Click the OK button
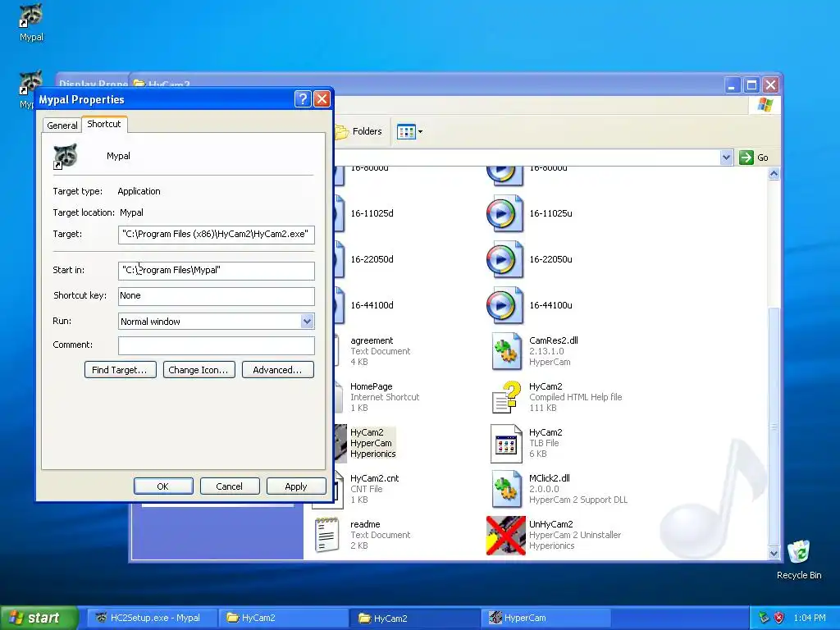The height and width of the screenshot is (630, 840). point(163,486)
